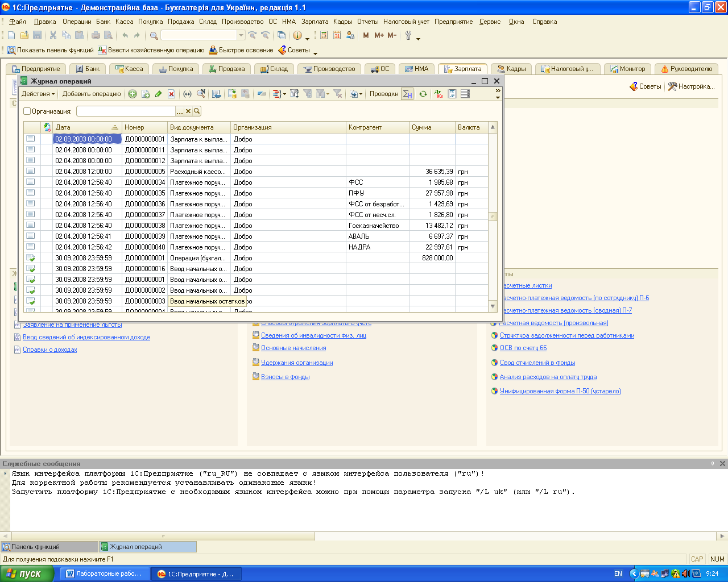Open the Действия dropdown menu
Viewport: 728px width, 582px height.
(38, 94)
